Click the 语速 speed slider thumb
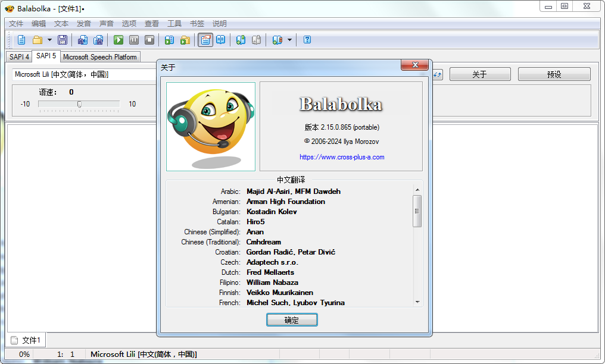 click(79, 104)
